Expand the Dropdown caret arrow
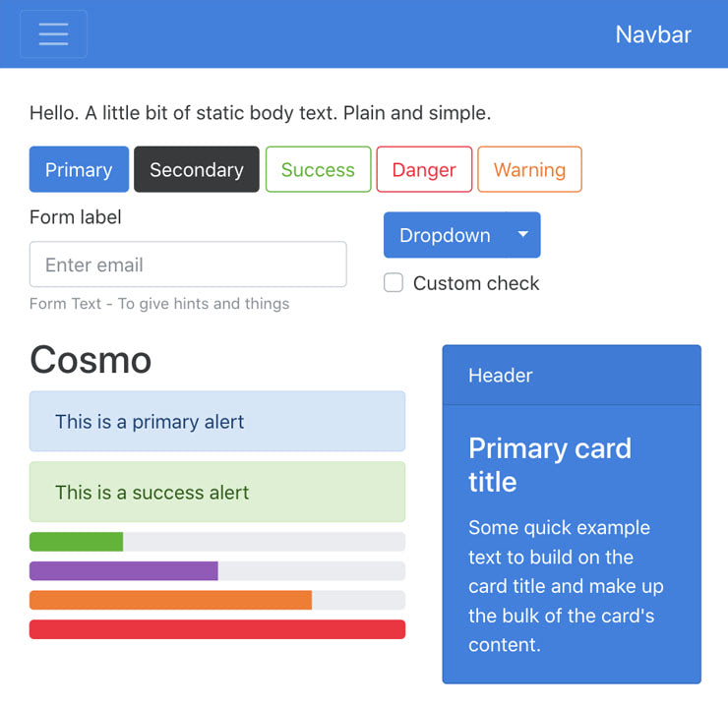The image size is (728, 708). [x=523, y=235]
